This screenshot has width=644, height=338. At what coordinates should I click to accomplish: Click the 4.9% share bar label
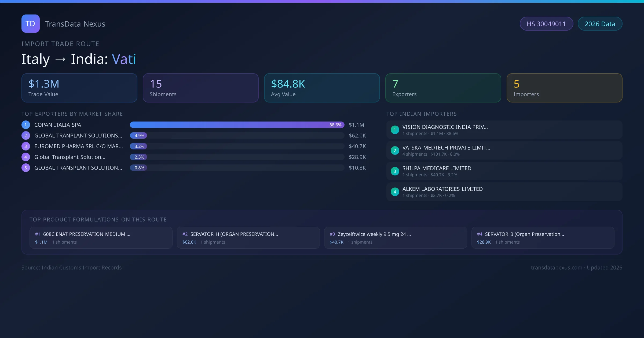tap(139, 135)
